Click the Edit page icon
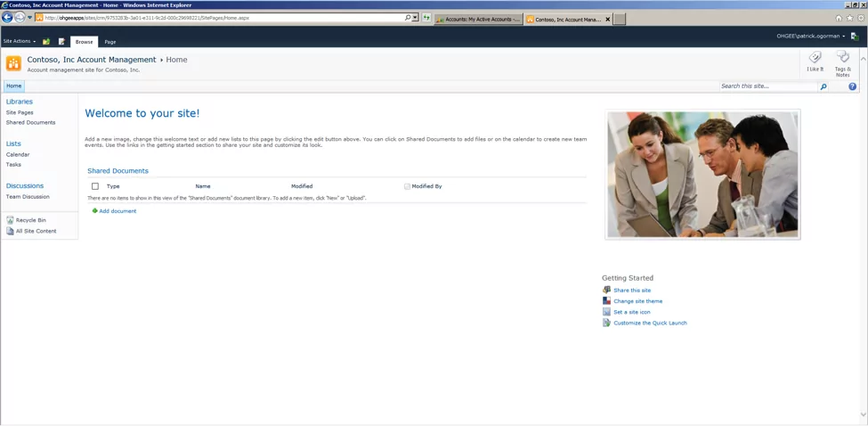 [x=61, y=42]
